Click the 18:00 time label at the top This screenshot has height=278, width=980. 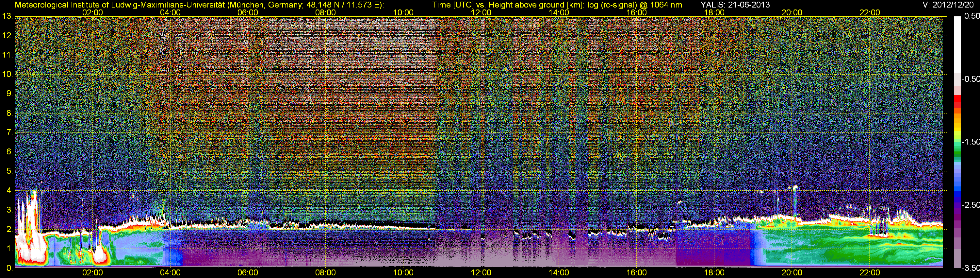tap(714, 12)
